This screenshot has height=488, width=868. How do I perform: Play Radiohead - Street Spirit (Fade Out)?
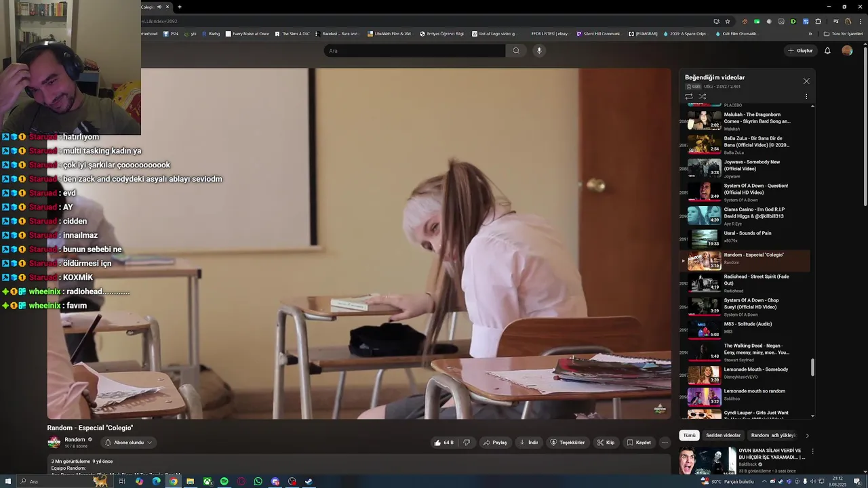[x=745, y=283]
